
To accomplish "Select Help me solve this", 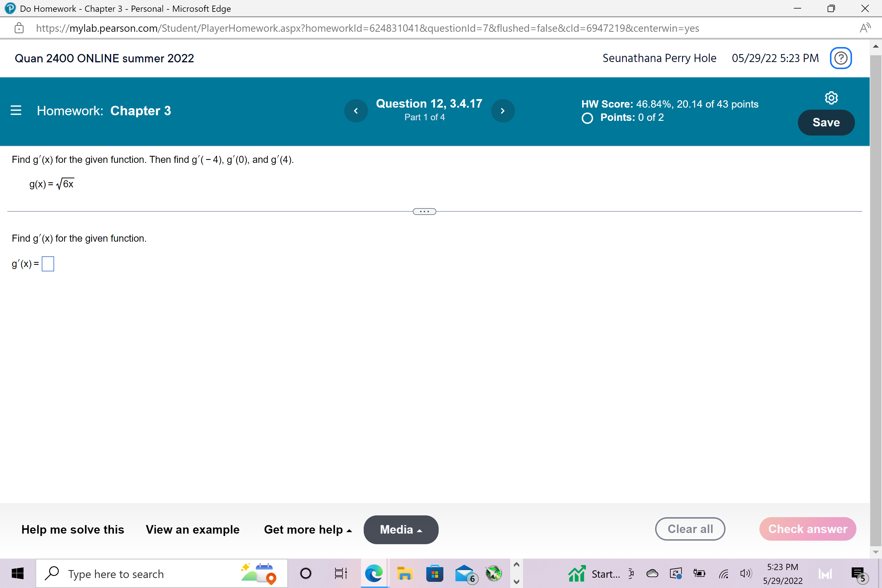I will (x=73, y=529).
